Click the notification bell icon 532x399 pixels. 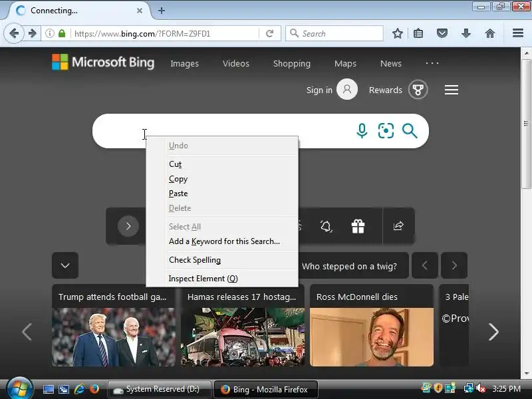326,226
